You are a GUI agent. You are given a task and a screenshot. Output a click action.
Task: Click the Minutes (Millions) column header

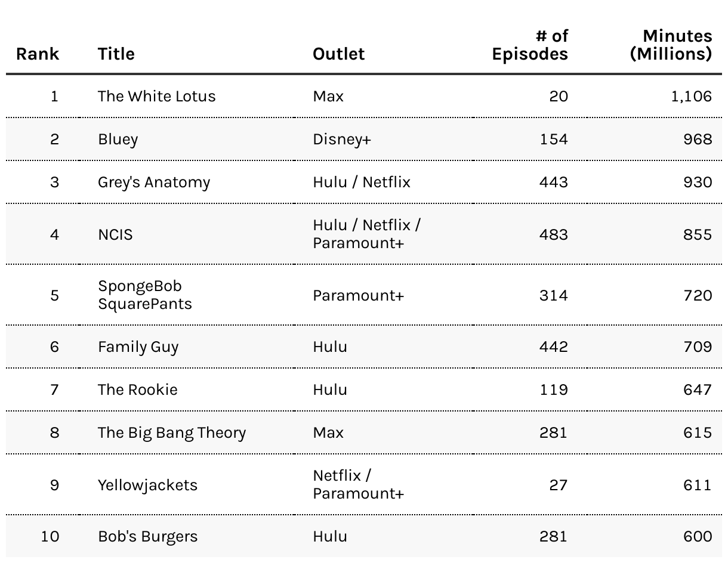pos(671,45)
